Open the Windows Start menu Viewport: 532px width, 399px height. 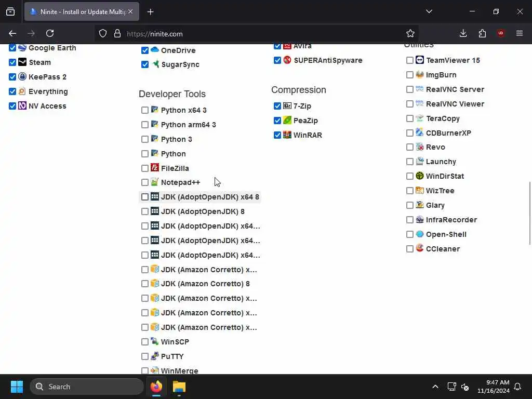pos(17,387)
